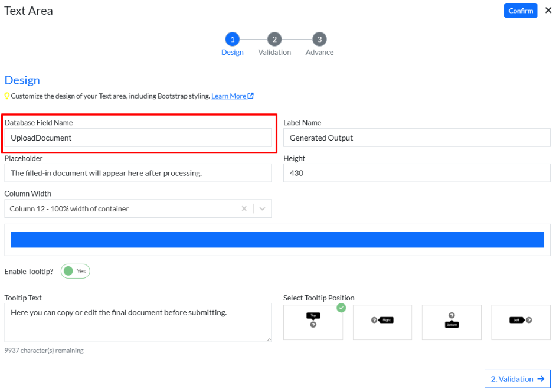Toggle the Enable Tooltip switch
The width and height of the screenshot is (556, 392).
pyautogui.click(x=76, y=272)
